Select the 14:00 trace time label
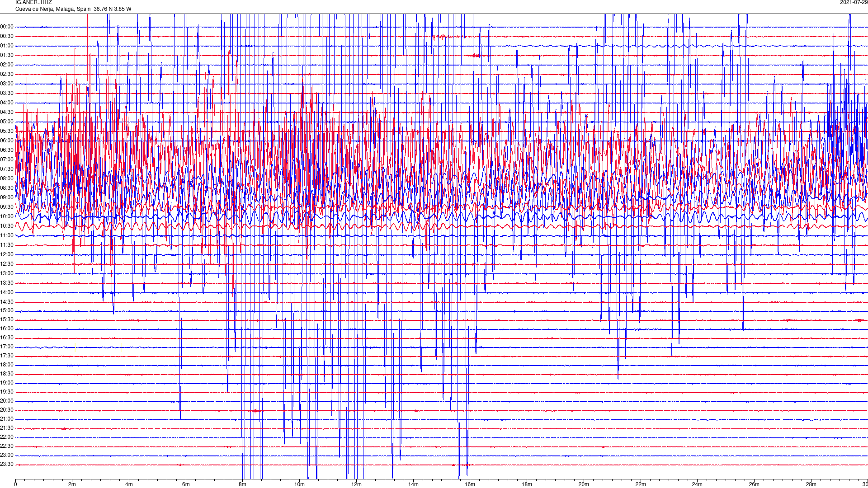This screenshot has height=488, width=868. click(x=7, y=293)
